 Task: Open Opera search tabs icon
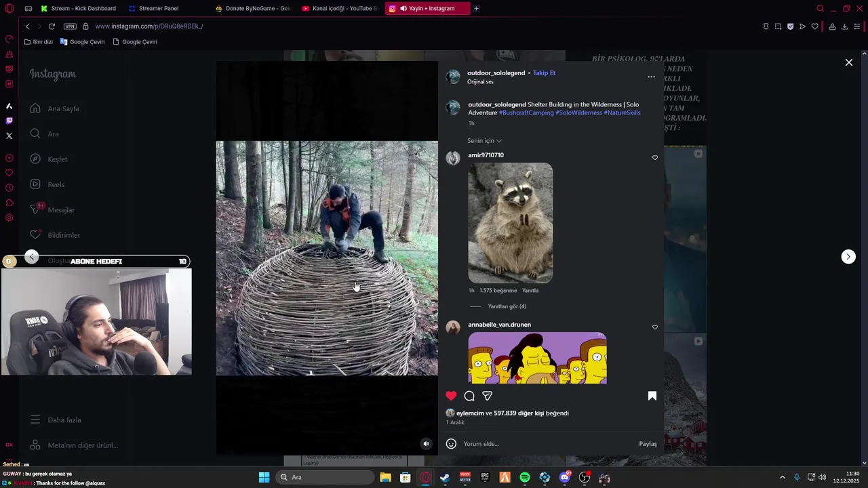pos(820,9)
